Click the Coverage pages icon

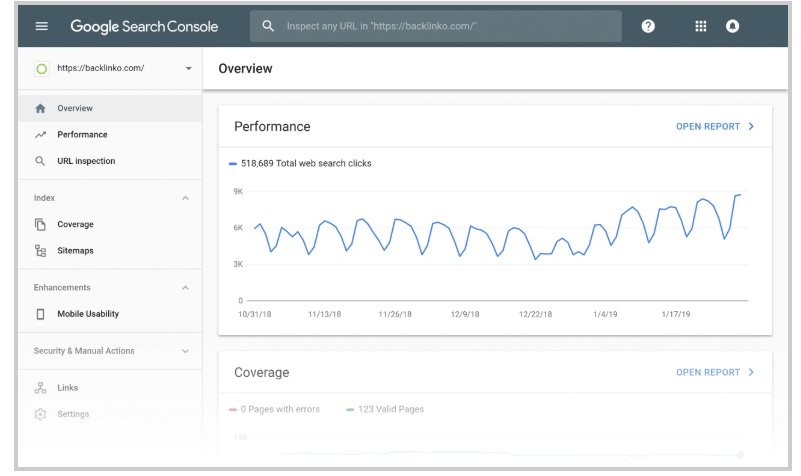click(40, 224)
